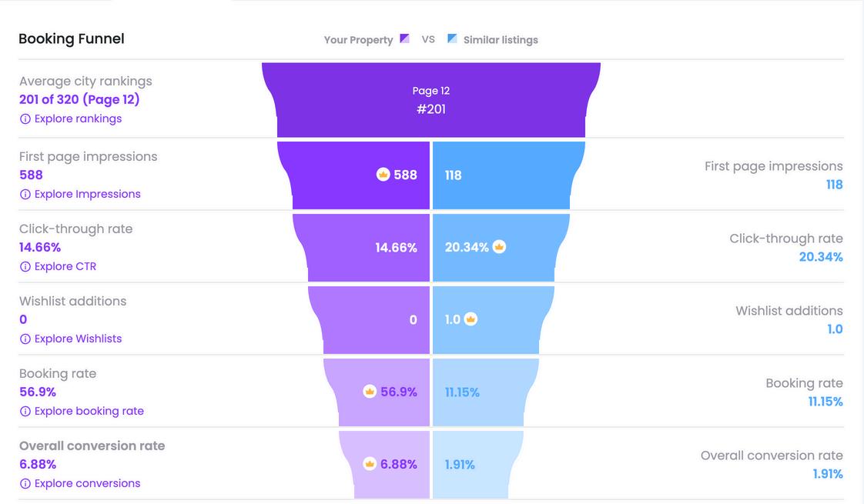Click the crown icon next to 20.34%
The height and width of the screenshot is (504, 864).
pos(499,247)
